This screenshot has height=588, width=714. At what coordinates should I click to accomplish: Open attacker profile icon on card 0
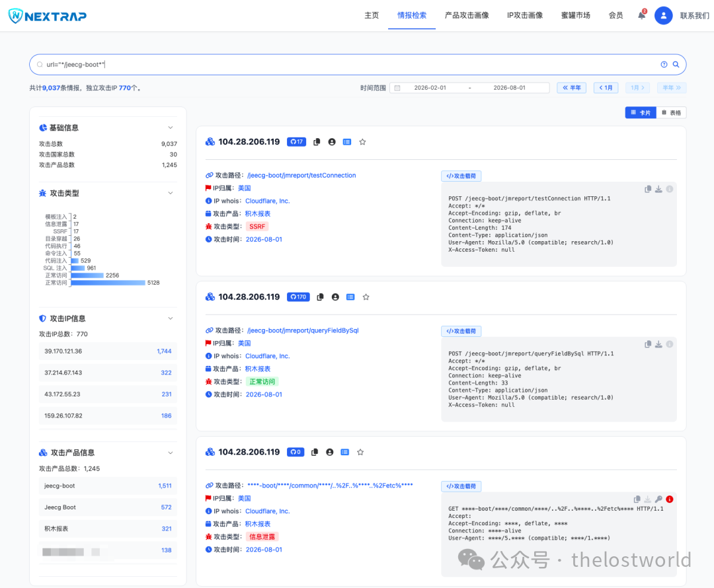[330, 453]
